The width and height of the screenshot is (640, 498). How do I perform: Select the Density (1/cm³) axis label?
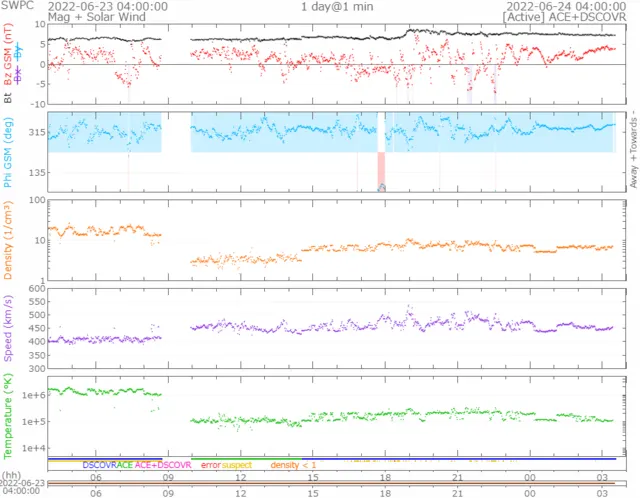click(x=8, y=240)
